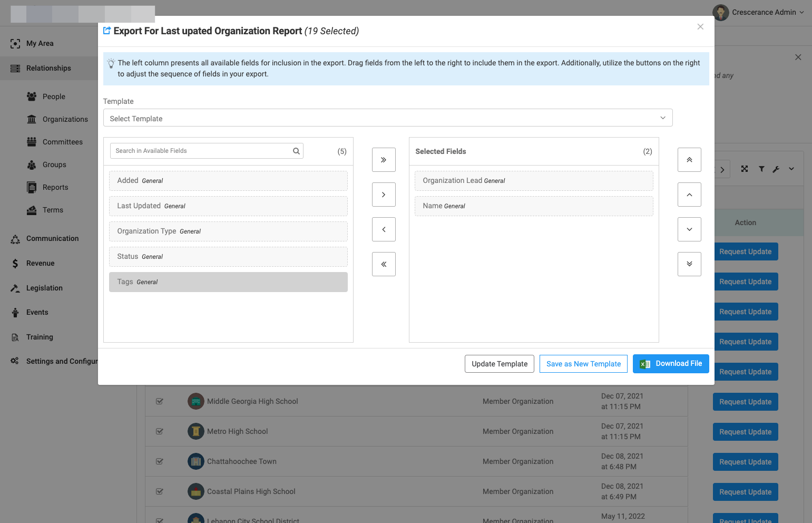Move field down one position

[x=689, y=229]
